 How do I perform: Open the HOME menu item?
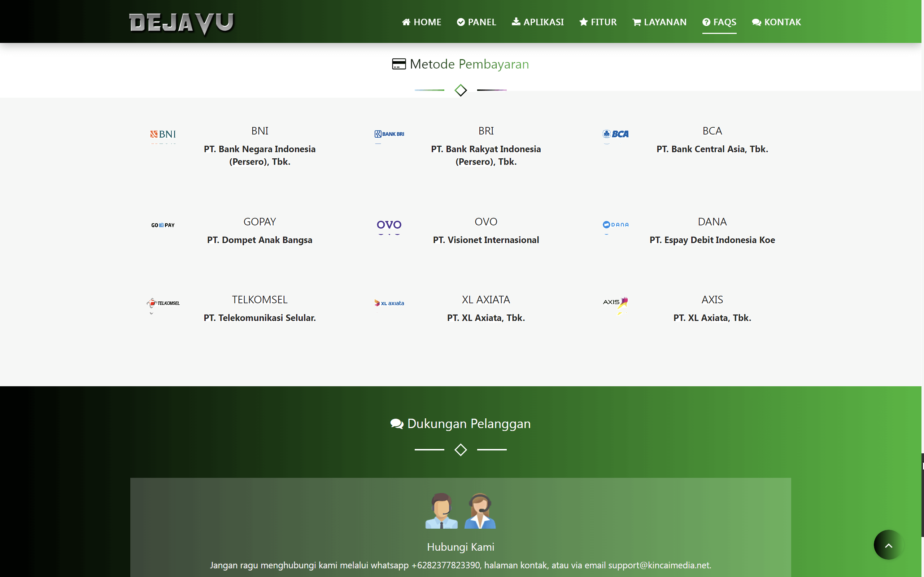pyautogui.click(x=422, y=22)
